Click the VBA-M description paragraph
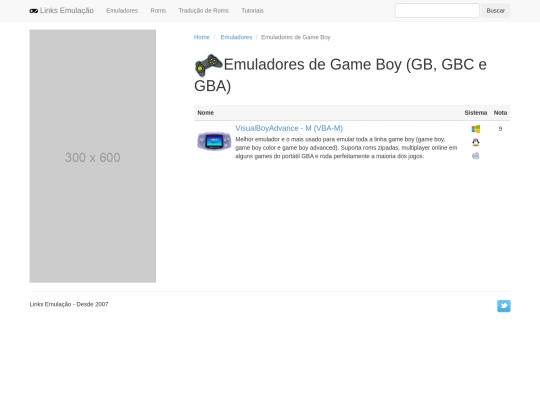 pos(346,148)
